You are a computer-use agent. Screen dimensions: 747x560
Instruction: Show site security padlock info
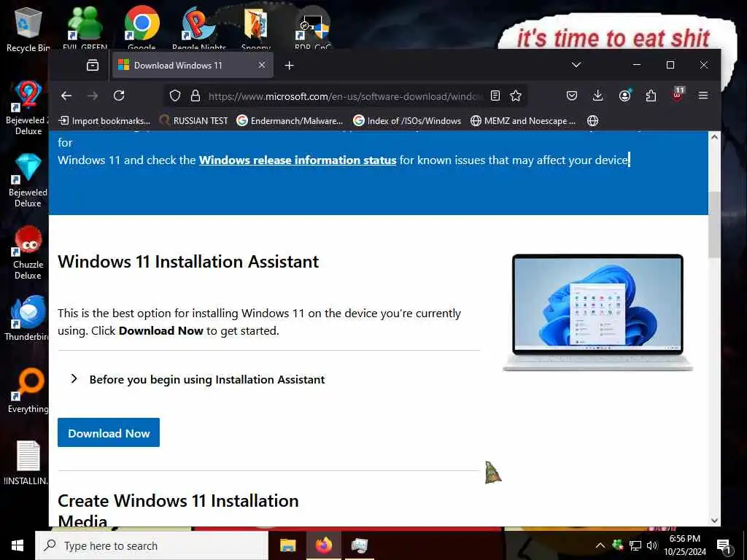click(196, 96)
